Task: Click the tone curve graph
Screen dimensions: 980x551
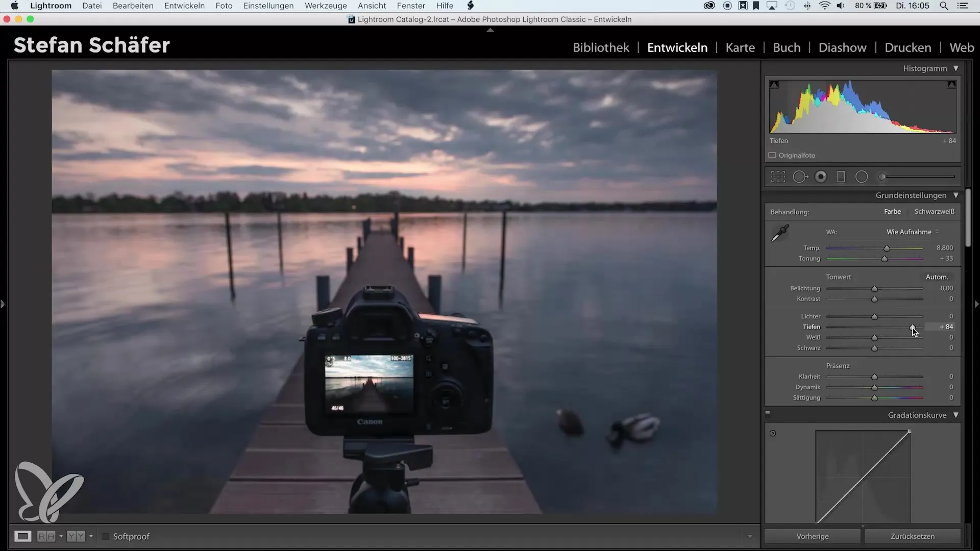Action: point(863,477)
